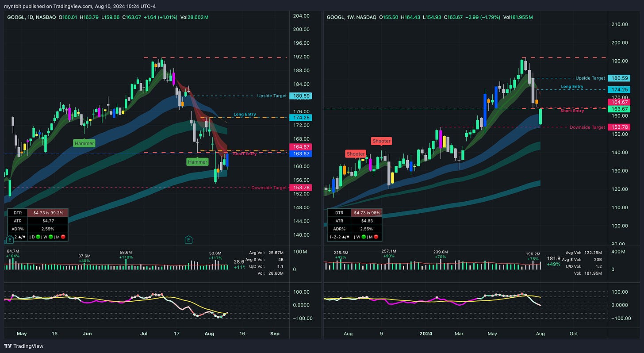Click the green 163.67 price tag on weekly chart
This screenshot has width=644, height=353.
pos(619,109)
